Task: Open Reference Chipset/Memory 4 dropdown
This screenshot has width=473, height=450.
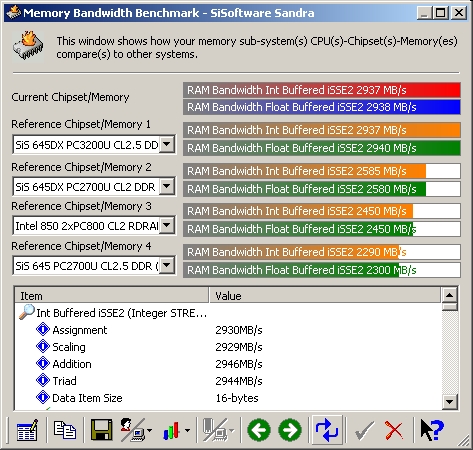Action: tap(167, 265)
